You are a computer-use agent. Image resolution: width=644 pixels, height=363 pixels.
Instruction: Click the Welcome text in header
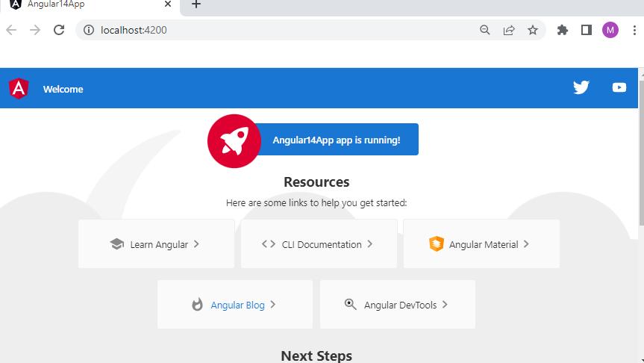tap(63, 89)
